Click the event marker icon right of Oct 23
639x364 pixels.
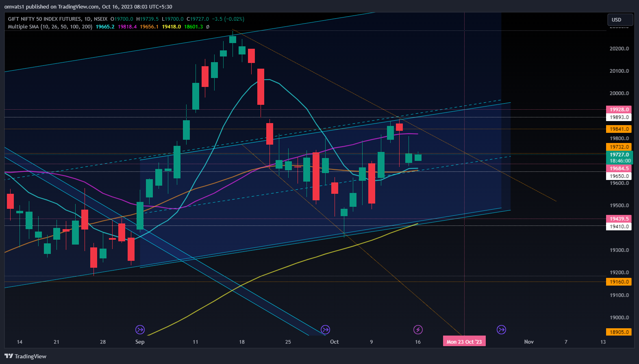click(x=502, y=329)
